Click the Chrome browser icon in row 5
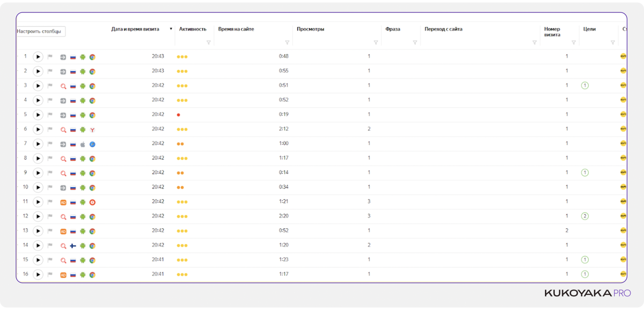Image resolution: width=644 pixels, height=310 pixels. [92, 114]
